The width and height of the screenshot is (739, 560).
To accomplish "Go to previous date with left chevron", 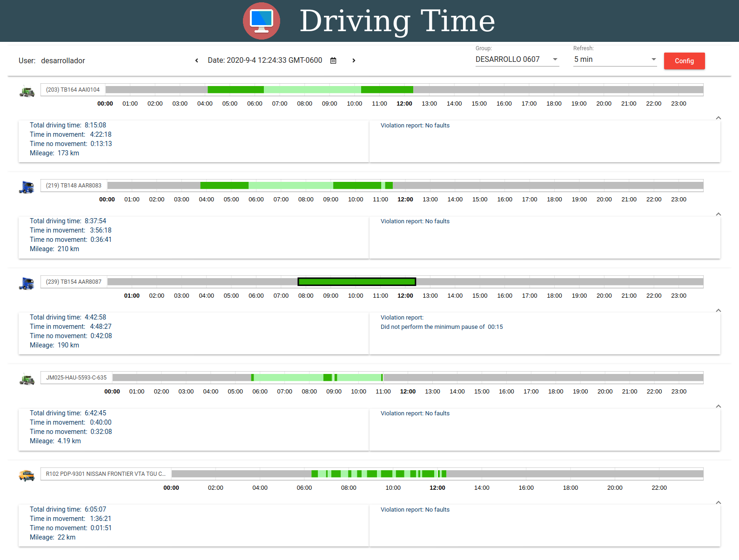I will [197, 60].
